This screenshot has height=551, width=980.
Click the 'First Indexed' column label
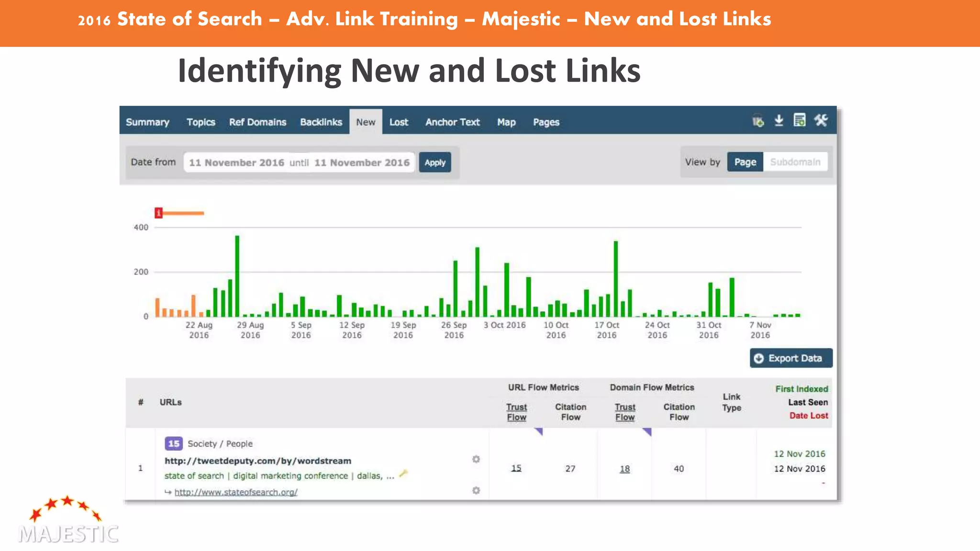click(802, 389)
